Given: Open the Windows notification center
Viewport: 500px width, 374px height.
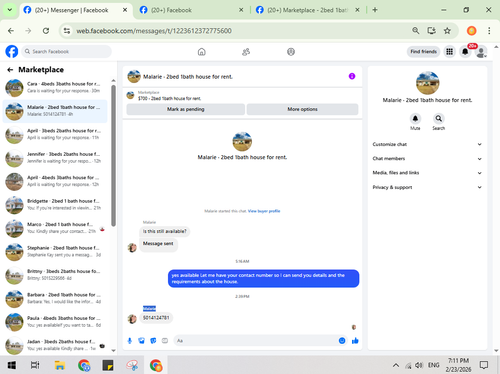Looking at the screenshot, I should point(484,365).
